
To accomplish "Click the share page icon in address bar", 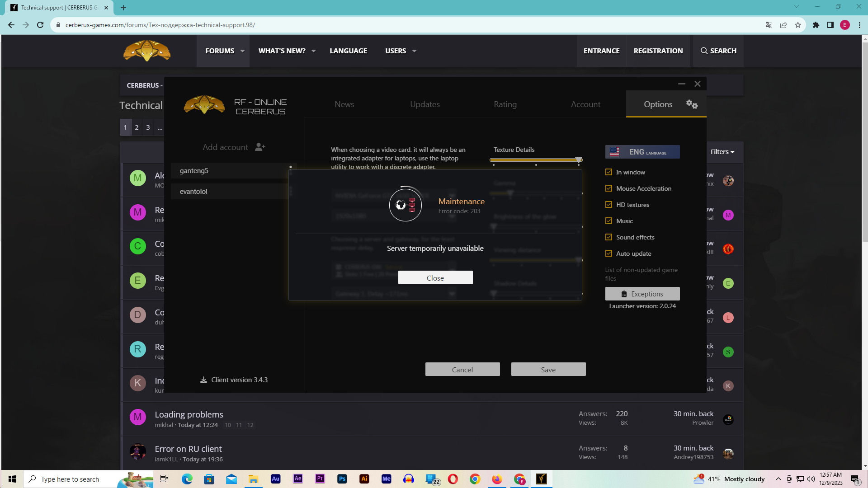I will point(783,25).
